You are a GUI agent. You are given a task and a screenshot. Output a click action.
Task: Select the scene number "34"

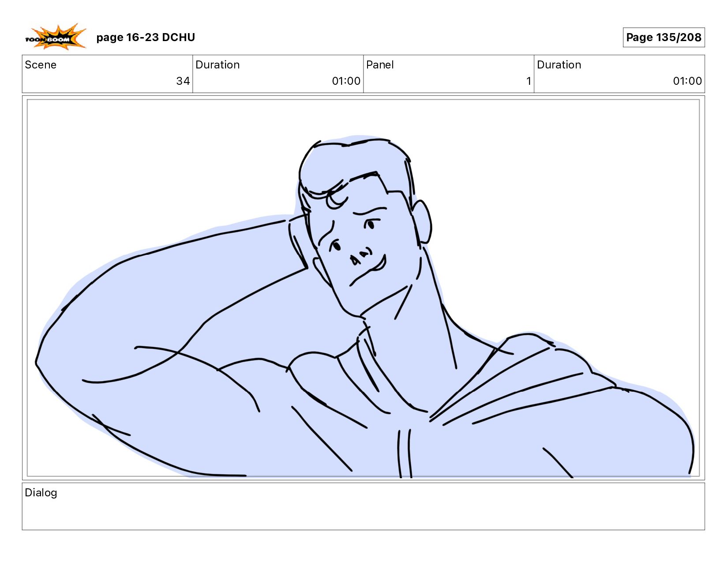click(183, 81)
